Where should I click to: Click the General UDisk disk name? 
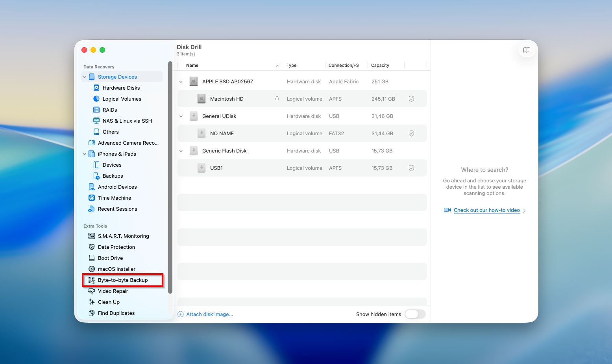(x=219, y=116)
